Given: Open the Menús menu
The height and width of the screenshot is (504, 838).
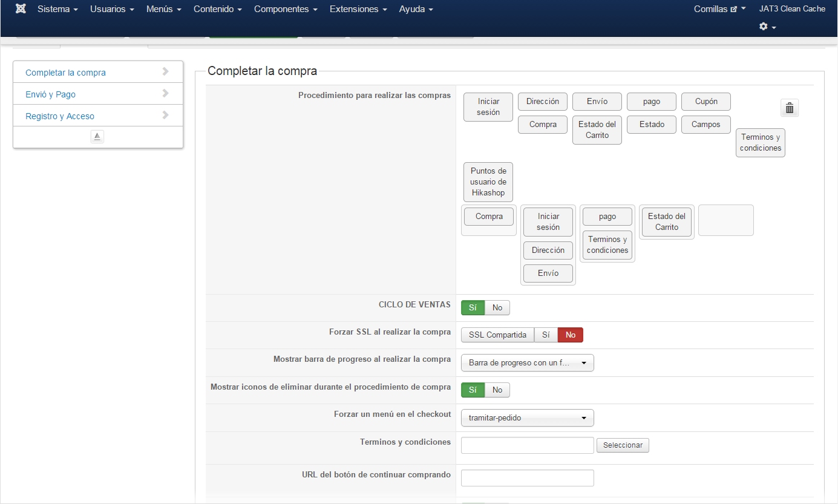Looking at the screenshot, I should tap(164, 9).
